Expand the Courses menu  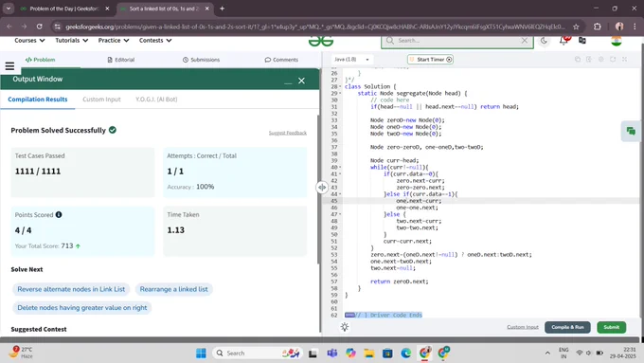click(x=29, y=41)
